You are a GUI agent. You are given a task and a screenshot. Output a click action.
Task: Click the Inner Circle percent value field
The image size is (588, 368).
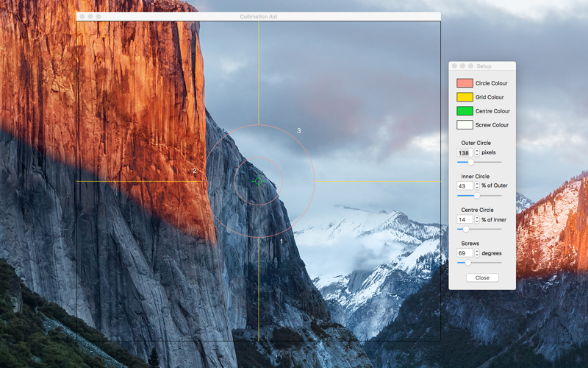point(465,185)
